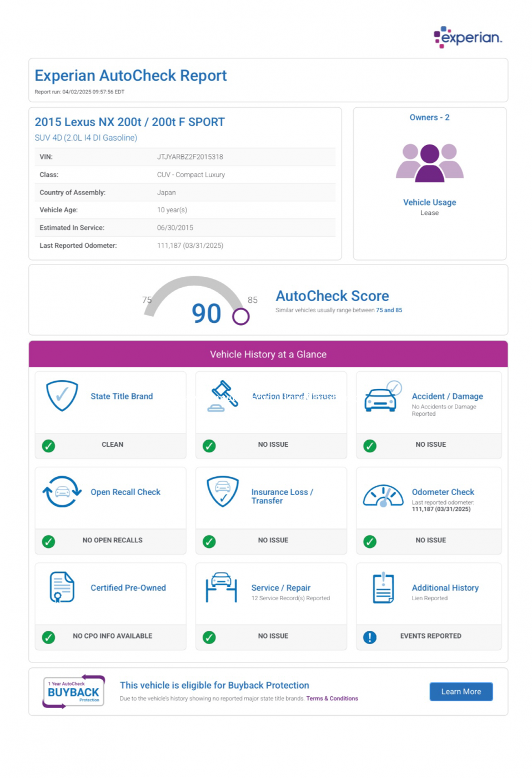Click green check under Insurance Loss / Transfer
The width and height of the screenshot is (532, 778).
[209, 541]
